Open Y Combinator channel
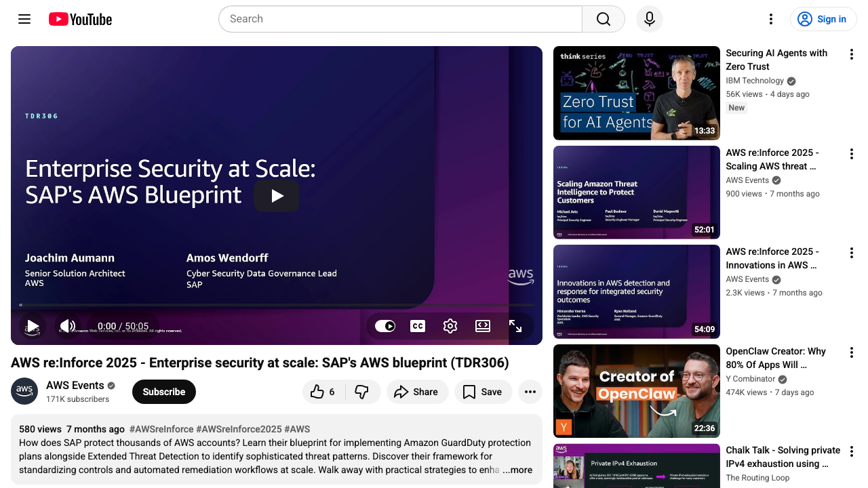The width and height of the screenshot is (868, 488). click(751, 379)
